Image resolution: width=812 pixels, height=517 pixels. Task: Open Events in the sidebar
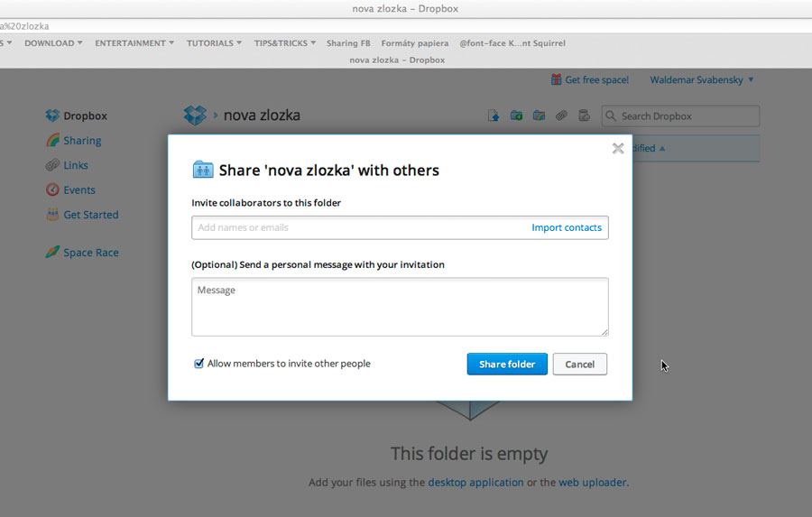(79, 189)
